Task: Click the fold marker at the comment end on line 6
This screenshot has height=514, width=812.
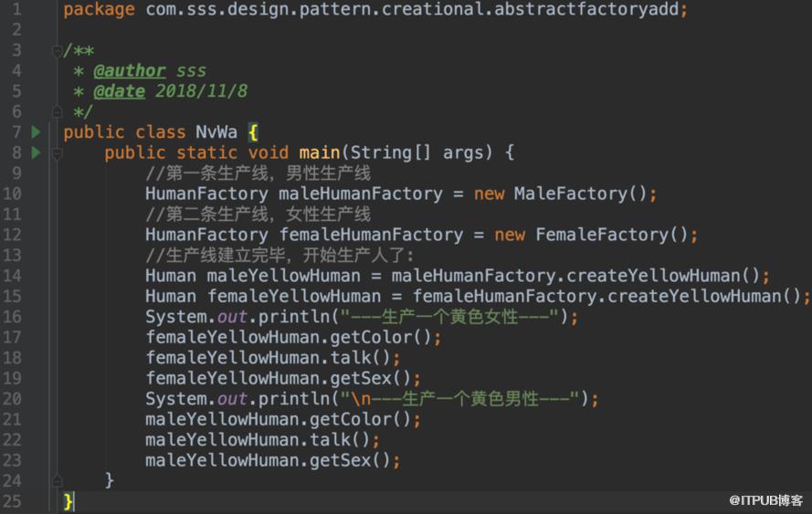Action: point(57,111)
